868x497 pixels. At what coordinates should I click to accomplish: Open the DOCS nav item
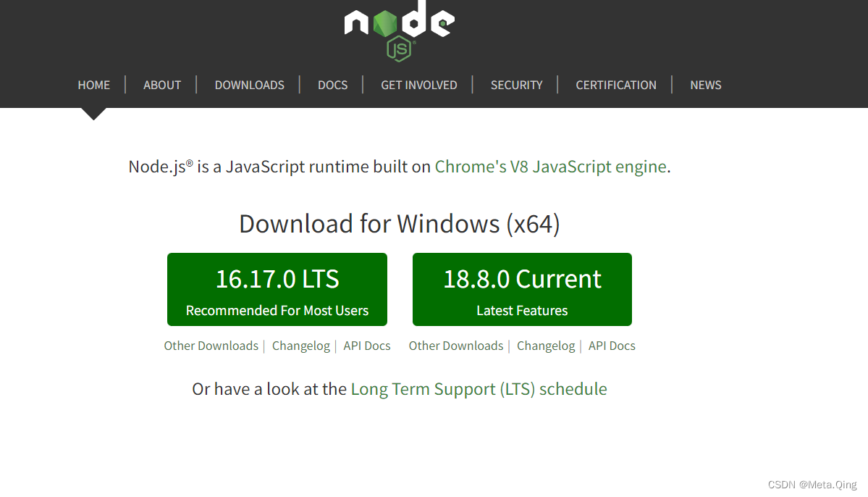coord(333,85)
